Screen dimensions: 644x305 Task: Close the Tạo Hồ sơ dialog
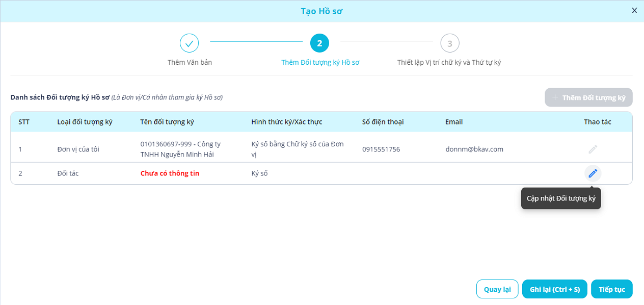(634, 11)
